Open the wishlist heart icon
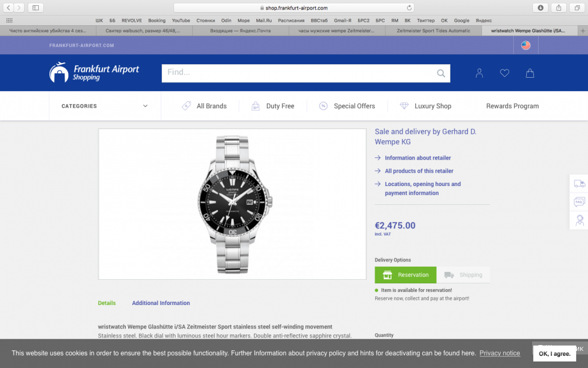The width and height of the screenshot is (588, 368). [x=505, y=73]
